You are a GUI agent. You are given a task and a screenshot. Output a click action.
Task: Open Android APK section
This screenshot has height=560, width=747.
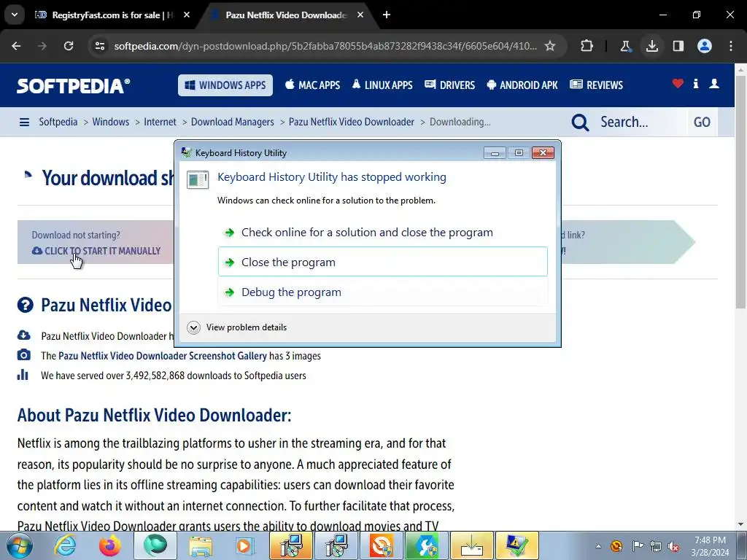[522, 85]
